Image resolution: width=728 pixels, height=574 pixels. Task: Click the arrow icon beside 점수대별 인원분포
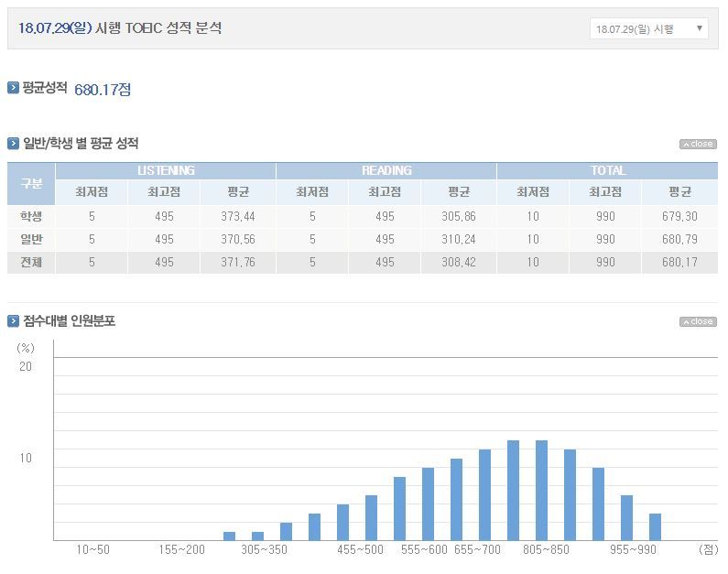point(13,320)
